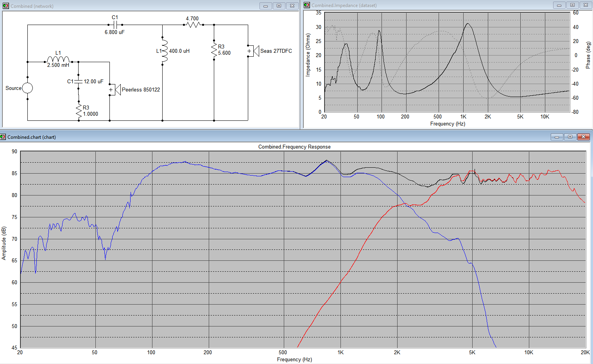Click the 6.800 uF value text
The width and height of the screenshot is (593, 364).
coord(115,32)
